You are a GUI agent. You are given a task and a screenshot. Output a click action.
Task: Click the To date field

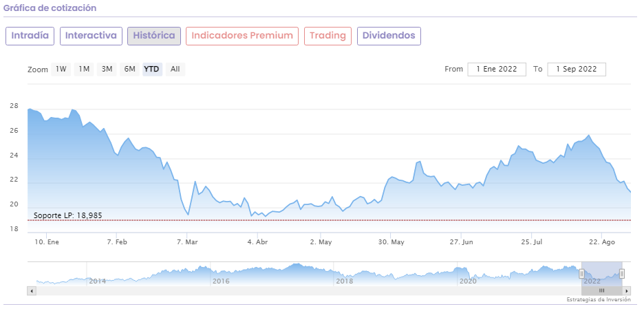click(577, 69)
